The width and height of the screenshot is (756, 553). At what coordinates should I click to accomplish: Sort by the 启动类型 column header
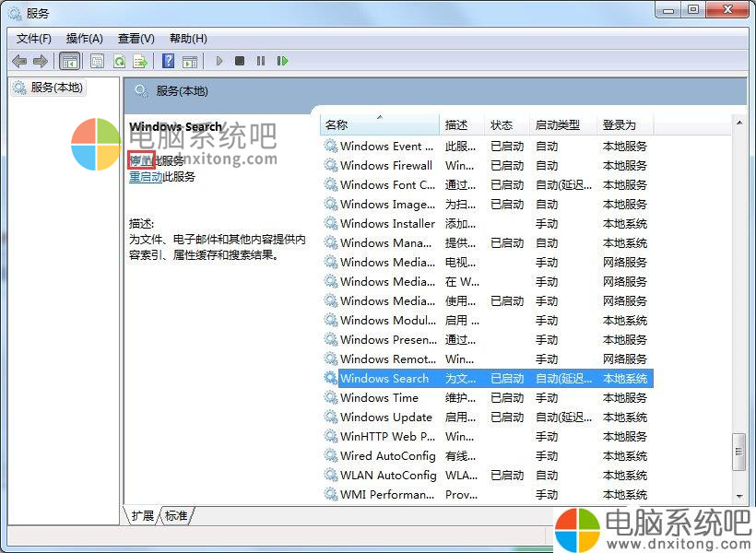tap(562, 125)
